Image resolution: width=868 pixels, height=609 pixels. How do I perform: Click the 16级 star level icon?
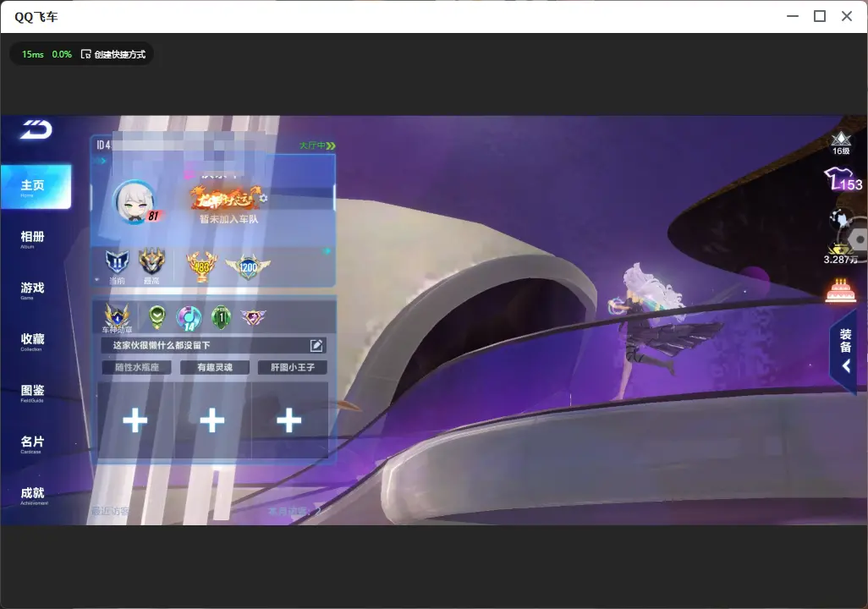[x=841, y=143]
